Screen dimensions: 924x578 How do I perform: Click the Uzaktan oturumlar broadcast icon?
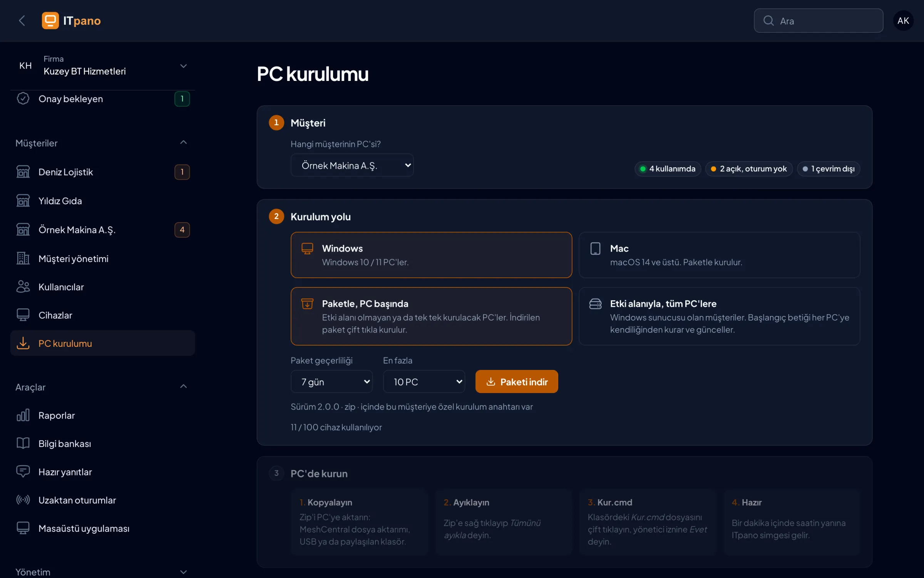coord(23,500)
